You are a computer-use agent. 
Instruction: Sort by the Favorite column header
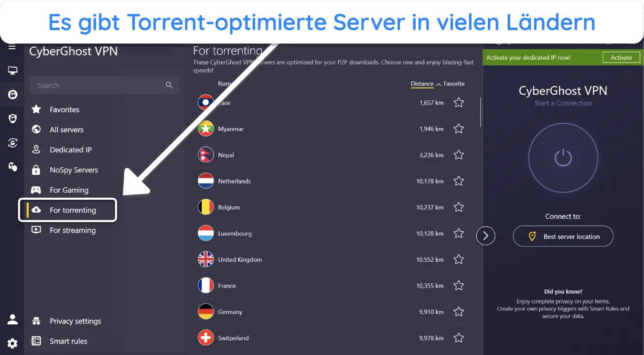tap(454, 84)
